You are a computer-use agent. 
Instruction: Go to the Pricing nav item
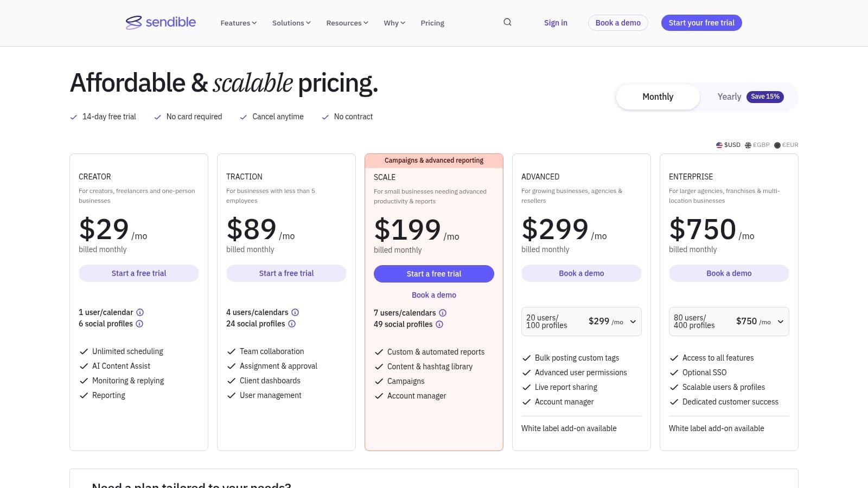(x=432, y=23)
